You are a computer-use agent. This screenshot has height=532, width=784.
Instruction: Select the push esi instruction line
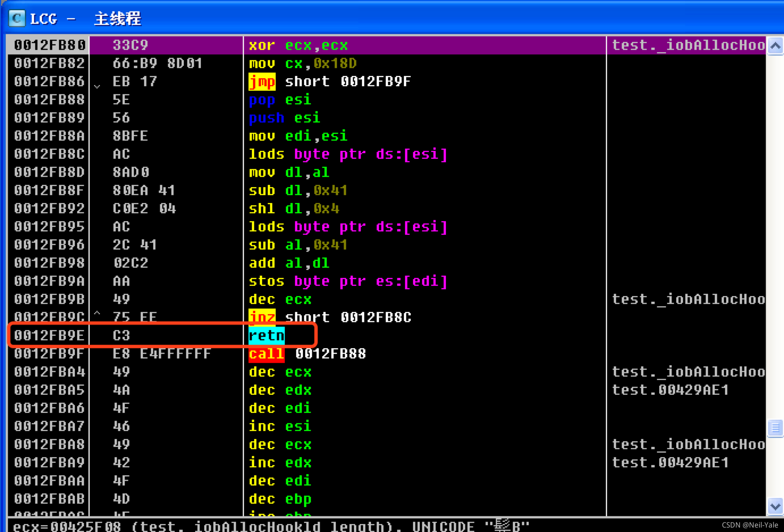point(284,118)
